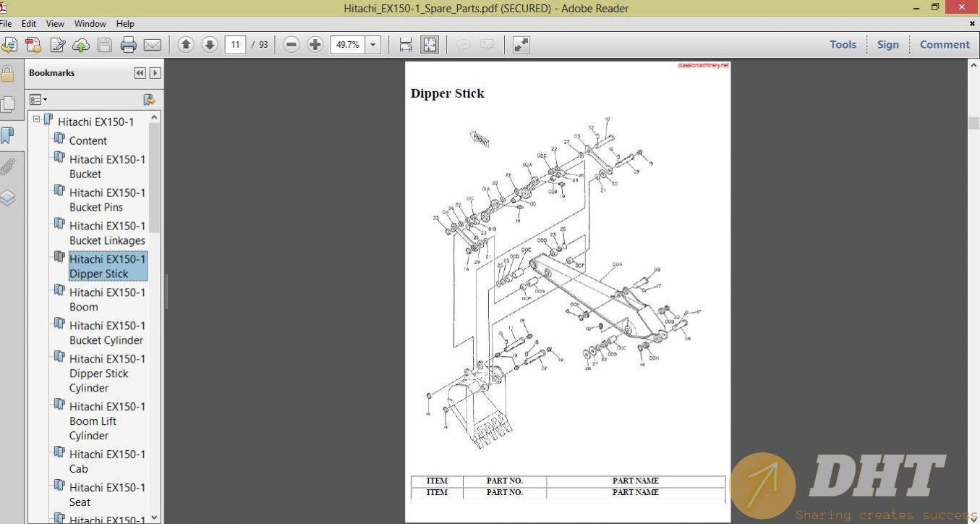Select the Hitachi EX150-1 Seat bookmark

(107, 495)
